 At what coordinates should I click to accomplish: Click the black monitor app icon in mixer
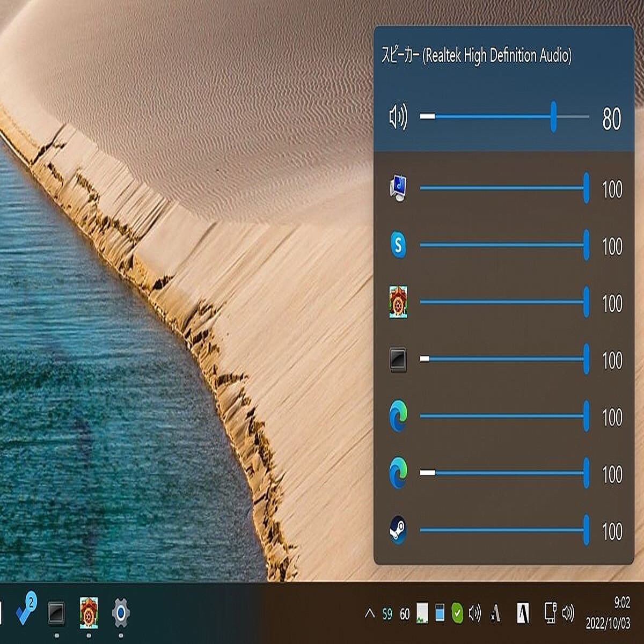tap(398, 360)
